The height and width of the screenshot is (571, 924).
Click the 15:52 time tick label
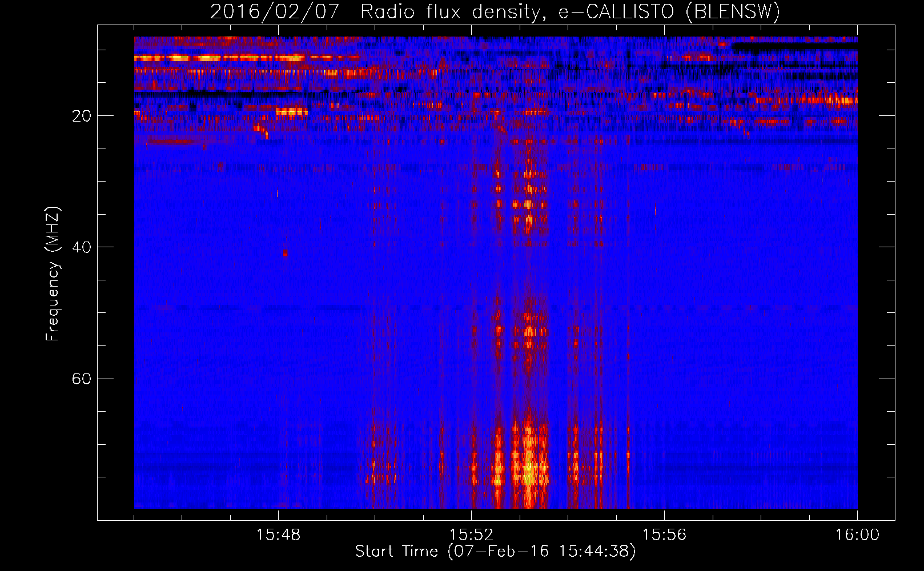(x=471, y=535)
